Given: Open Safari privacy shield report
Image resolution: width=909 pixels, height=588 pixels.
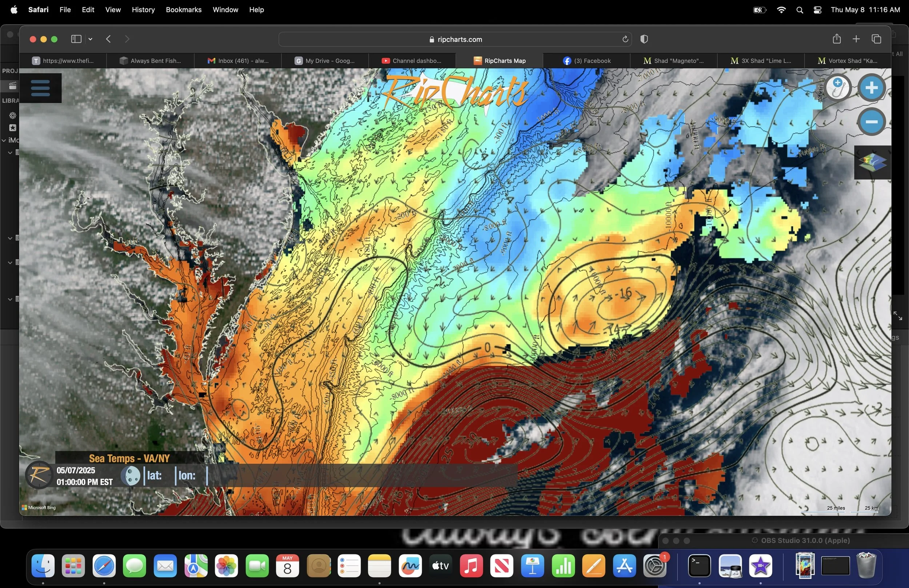Looking at the screenshot, I should [x=644, y=39].
